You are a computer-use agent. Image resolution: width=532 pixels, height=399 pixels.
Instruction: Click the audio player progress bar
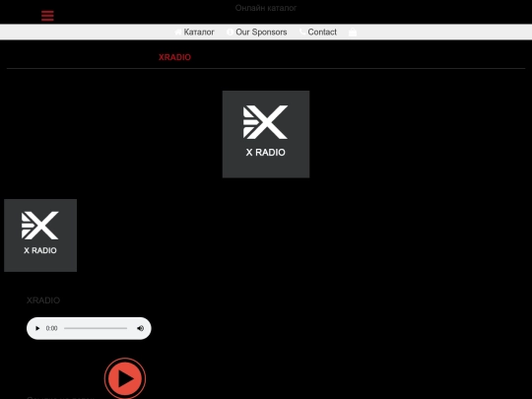click(96, 328)
